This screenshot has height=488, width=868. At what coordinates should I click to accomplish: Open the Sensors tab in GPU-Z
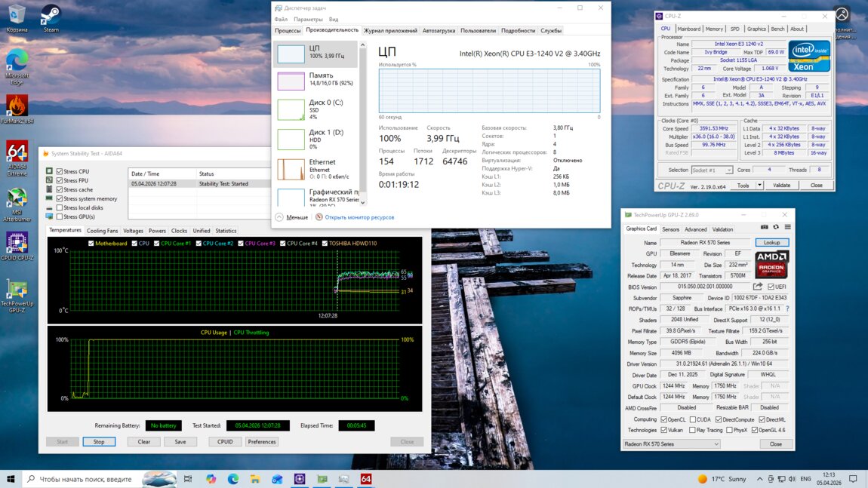tap(670, 229)
